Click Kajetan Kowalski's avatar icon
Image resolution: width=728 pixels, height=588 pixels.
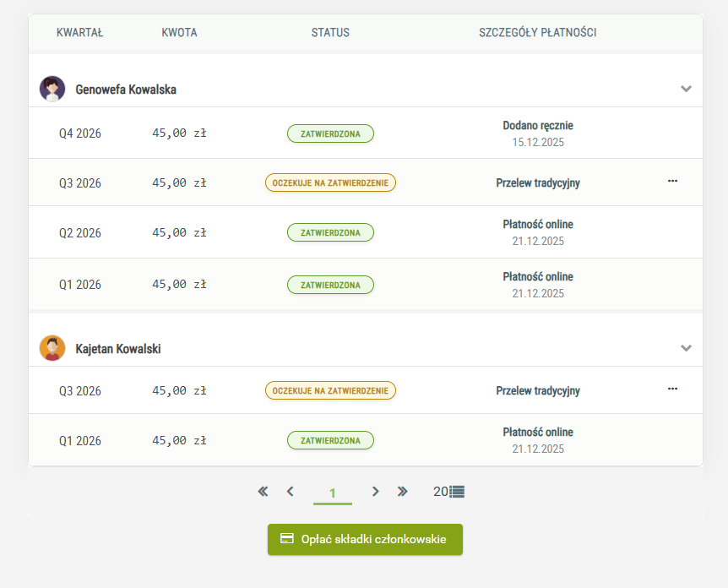coord(52,348)
